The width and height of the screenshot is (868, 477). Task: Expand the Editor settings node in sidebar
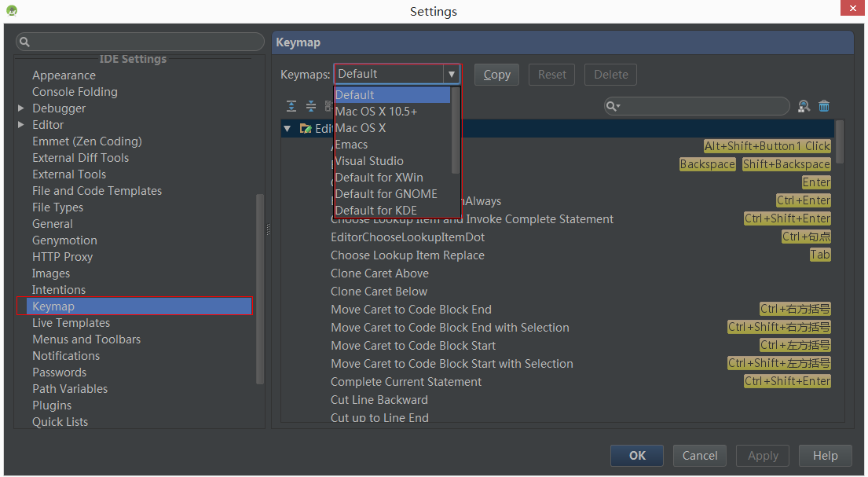21,125
